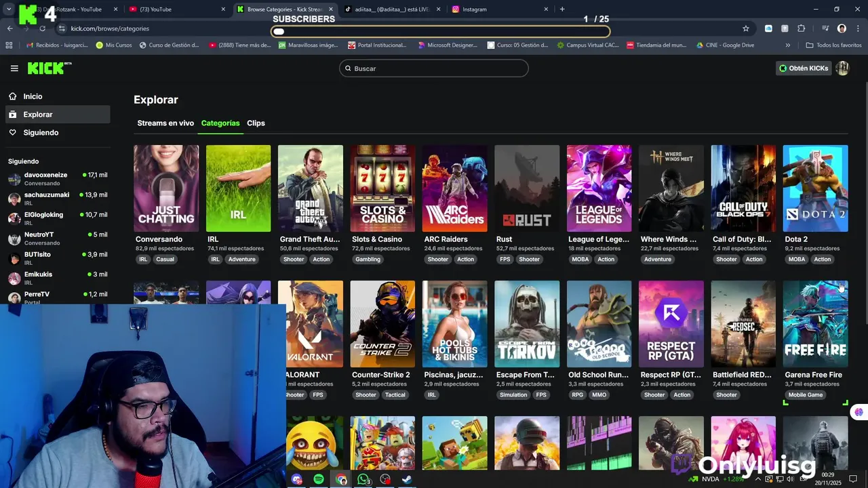This screenshot has height=488, width=868.
Task: Open Respect RP (GTA) category
Action: pyautogui.click(x=671, y=324)
